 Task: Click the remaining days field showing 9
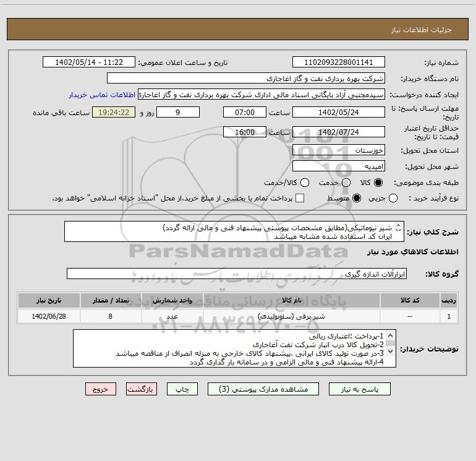pos(178,113)
